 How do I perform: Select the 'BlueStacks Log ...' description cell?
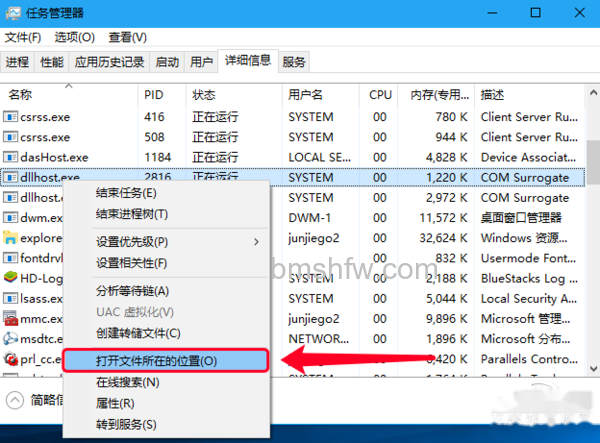click(529, 278)
